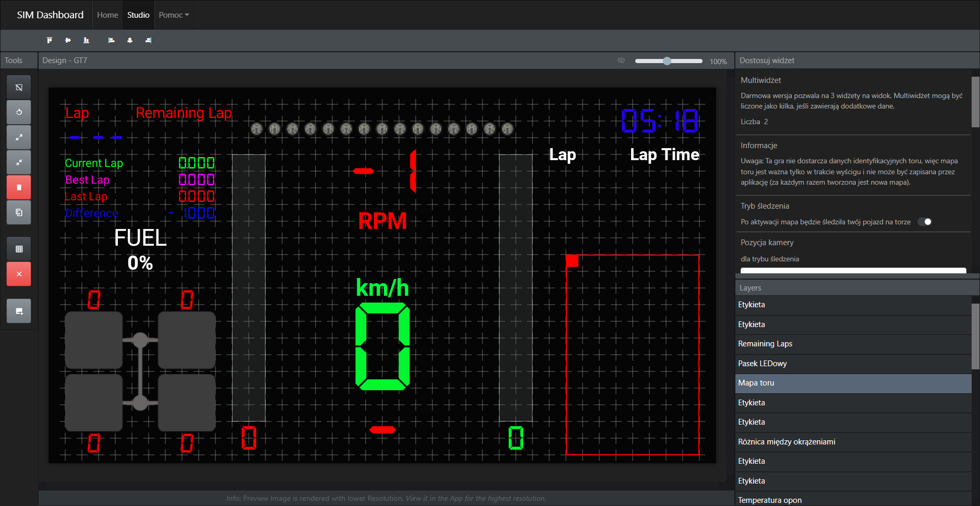Viewport: 980px width, 506px height.
Task: Delete widget with red trash button
Action: (19, 187)
